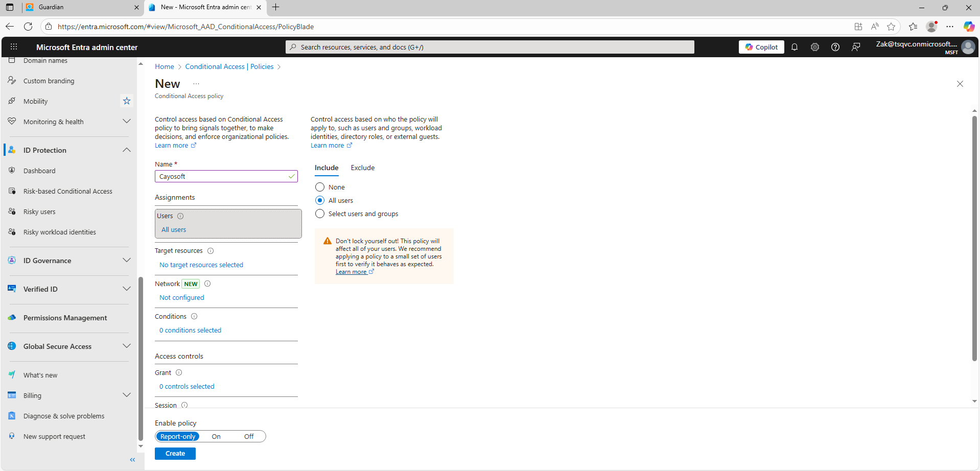Open No target resources selected link
The image size is (980, 471).
click(201, 265)
